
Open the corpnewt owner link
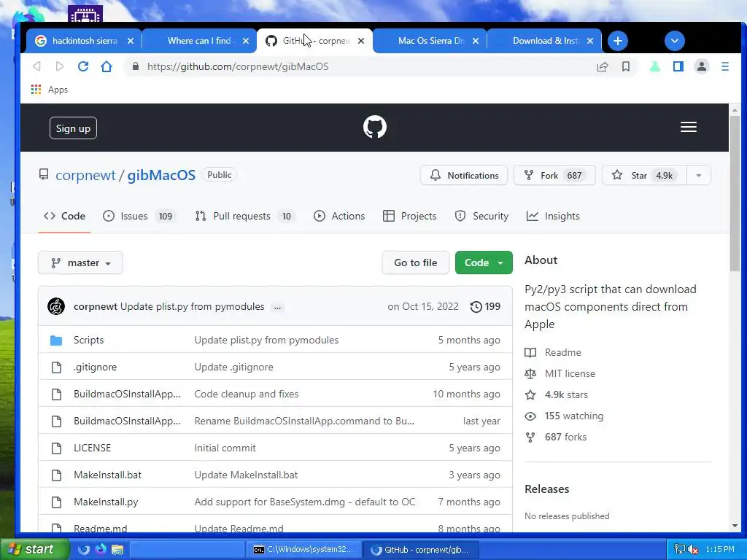pos(85,175)
